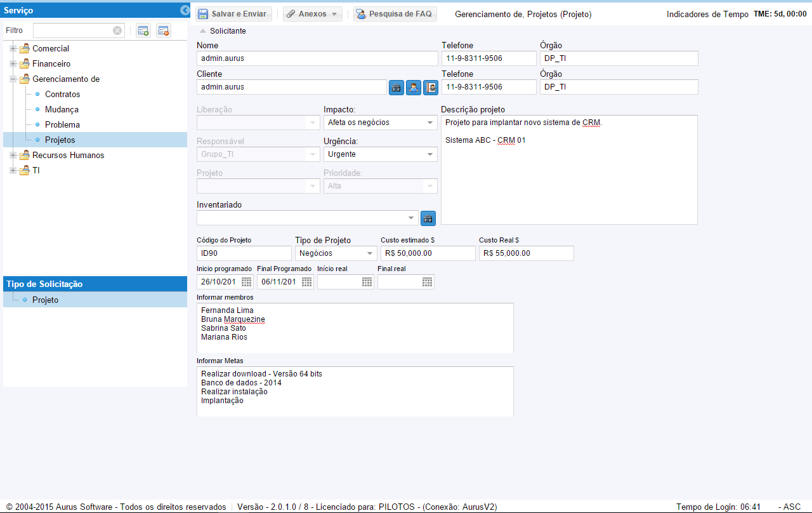Viewport: 812px width, 513px height.
Task: Click the Custo estimado $ field
Action: coord(428,253)
